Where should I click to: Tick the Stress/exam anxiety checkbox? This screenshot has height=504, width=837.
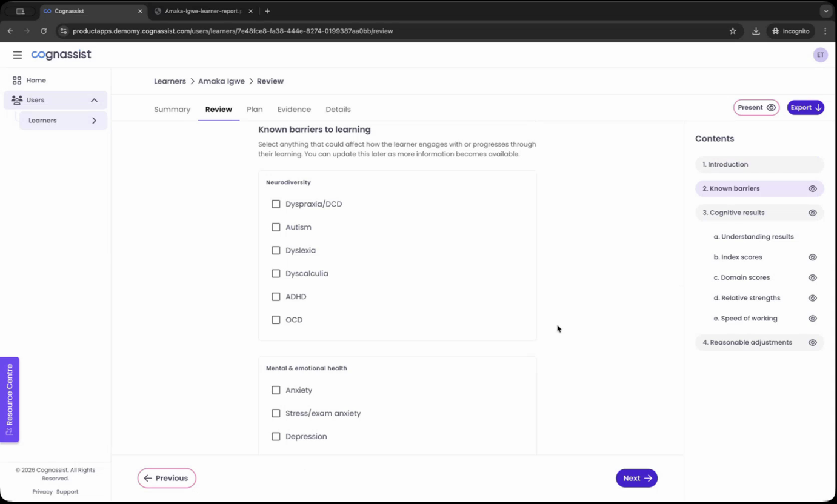pos(276,413)
